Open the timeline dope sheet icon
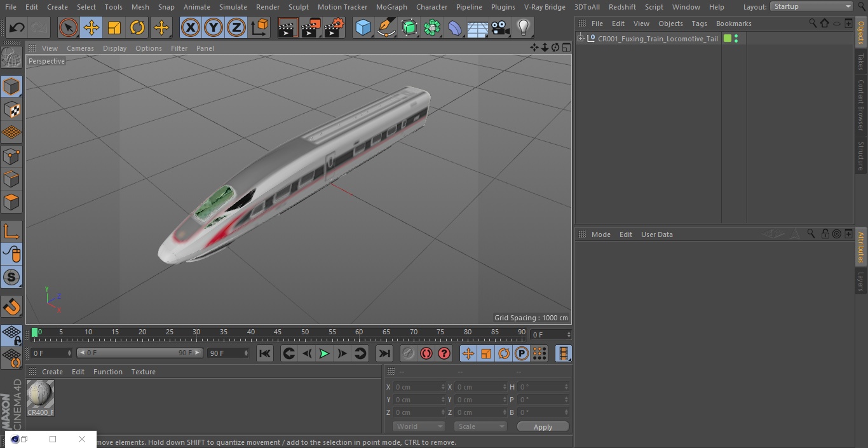Screen dimensions: 868x448 point(563,353)
